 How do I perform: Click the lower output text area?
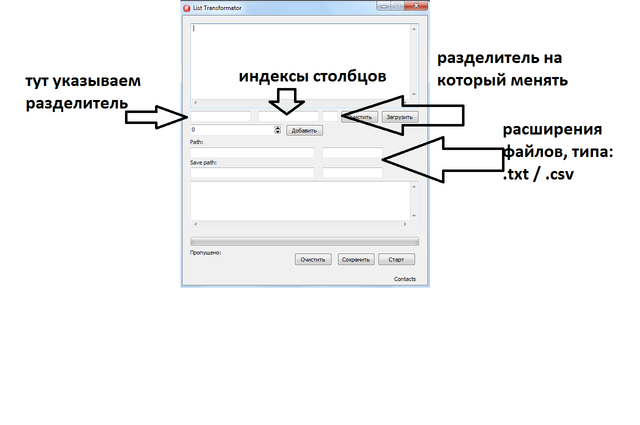click(300, 201)
